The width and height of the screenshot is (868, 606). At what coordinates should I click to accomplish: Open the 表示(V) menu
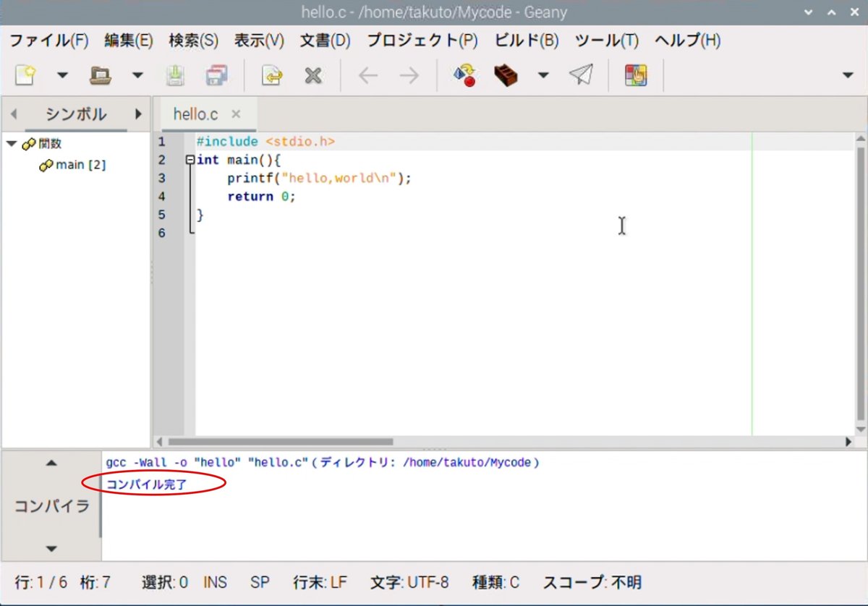(259, 40)
